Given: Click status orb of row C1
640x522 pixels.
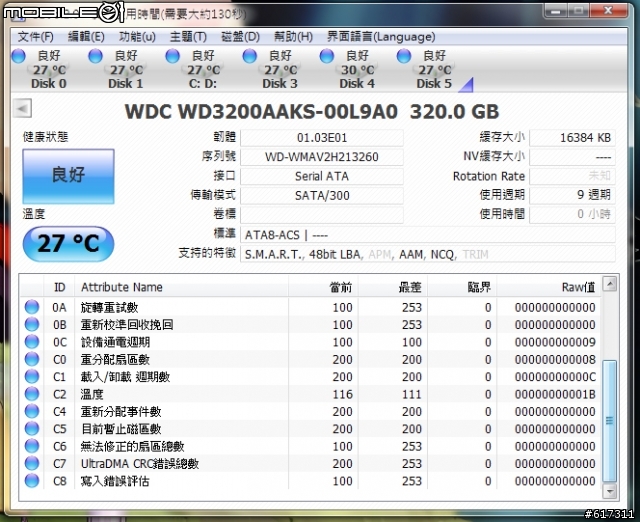Looking at the screenshot, I should [32, 376].
